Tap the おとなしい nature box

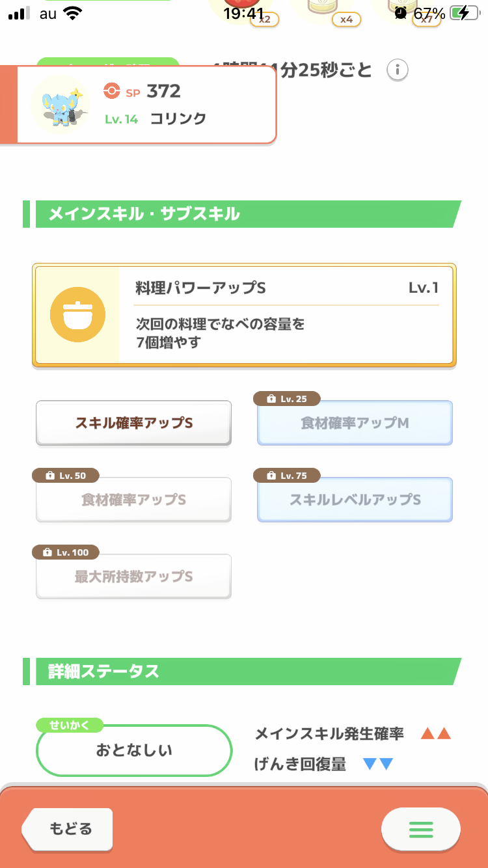134,750
